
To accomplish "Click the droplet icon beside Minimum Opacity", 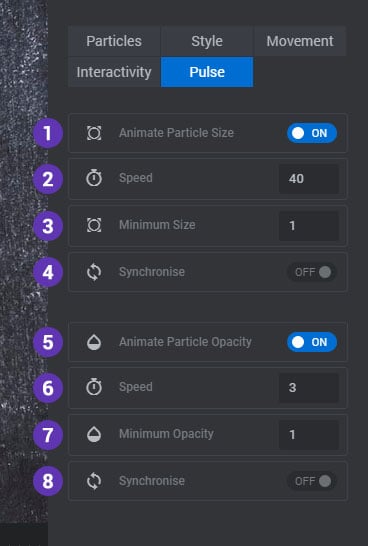I will 94,434.
